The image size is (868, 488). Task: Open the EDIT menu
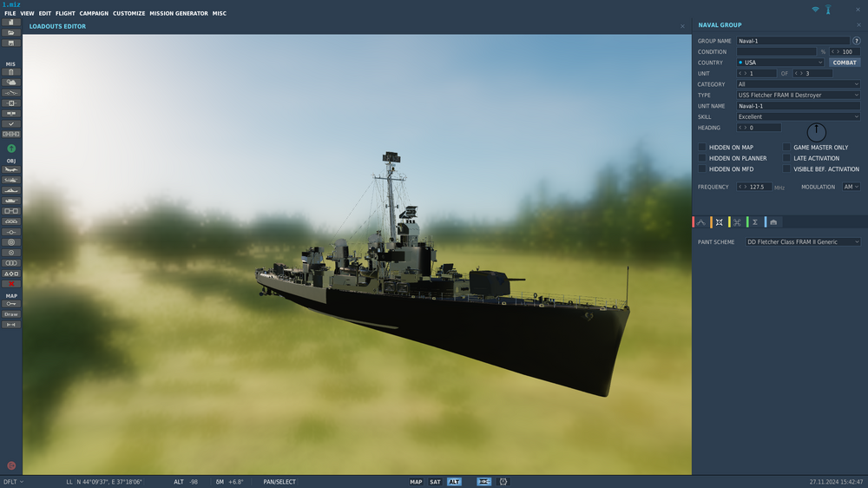(x=45, y=13)
